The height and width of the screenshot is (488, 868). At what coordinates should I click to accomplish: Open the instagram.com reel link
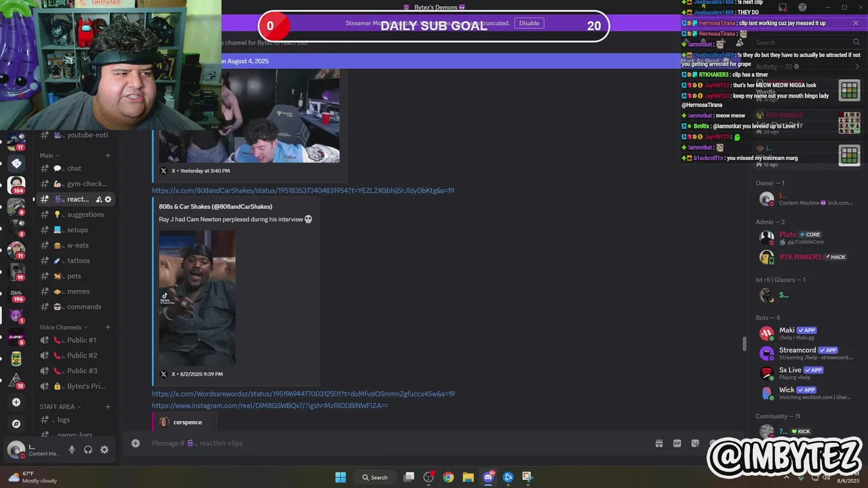pyautogui.click(x=270, y=406)
